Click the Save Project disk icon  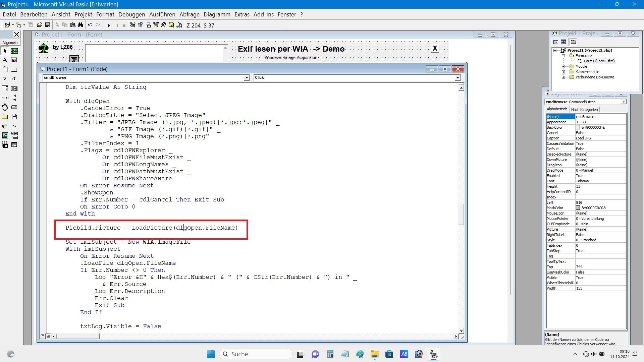48,25
